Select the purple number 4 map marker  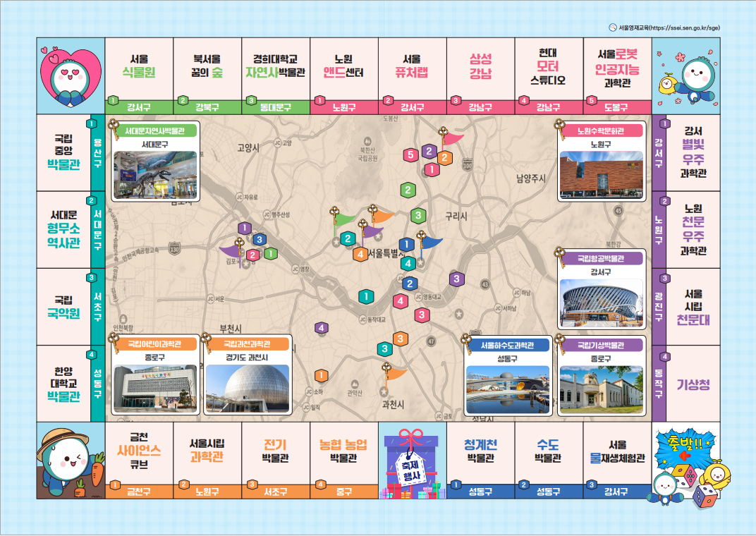[x=322, y=328]
